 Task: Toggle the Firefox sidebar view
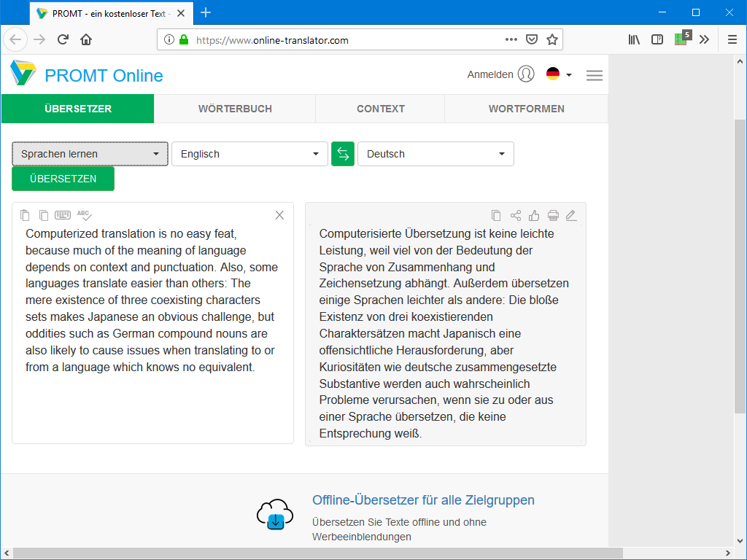(x=657, y=39)
